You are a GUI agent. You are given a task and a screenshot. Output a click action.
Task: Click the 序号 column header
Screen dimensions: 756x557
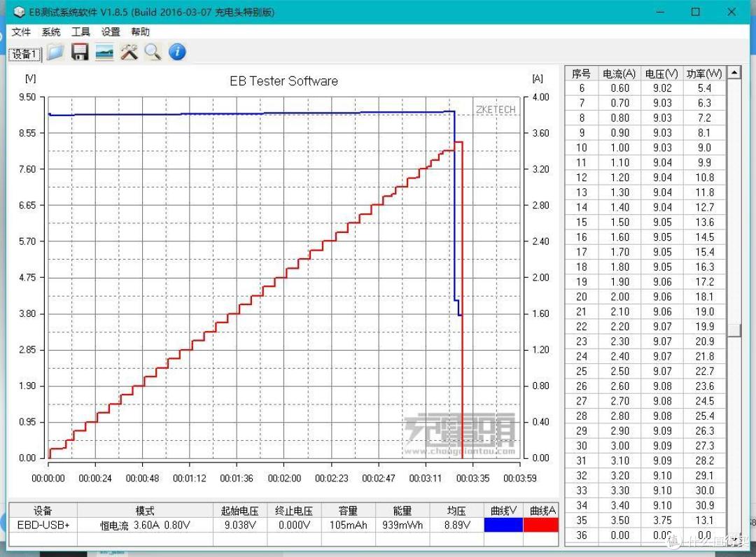[581, 73]
